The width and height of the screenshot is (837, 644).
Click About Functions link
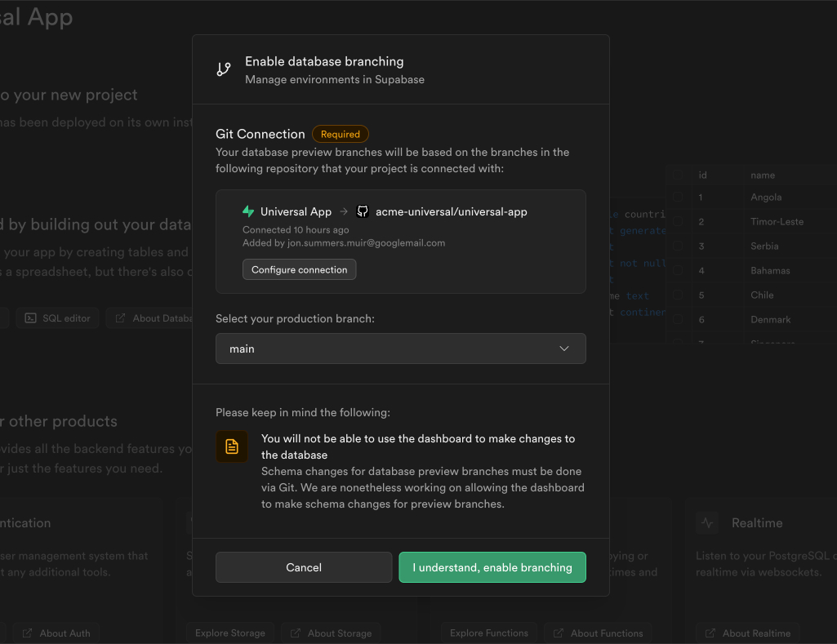[598, 633]
